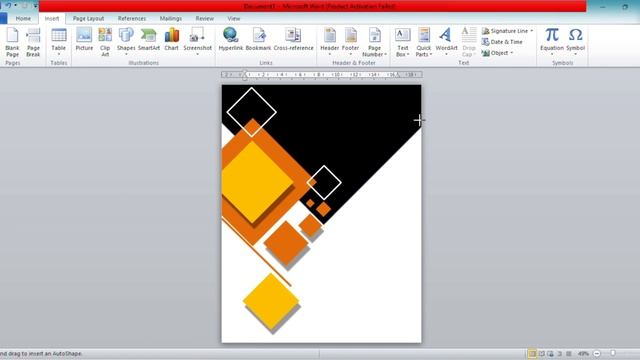Select the white outline diamond at top-left

click(251, 112)
